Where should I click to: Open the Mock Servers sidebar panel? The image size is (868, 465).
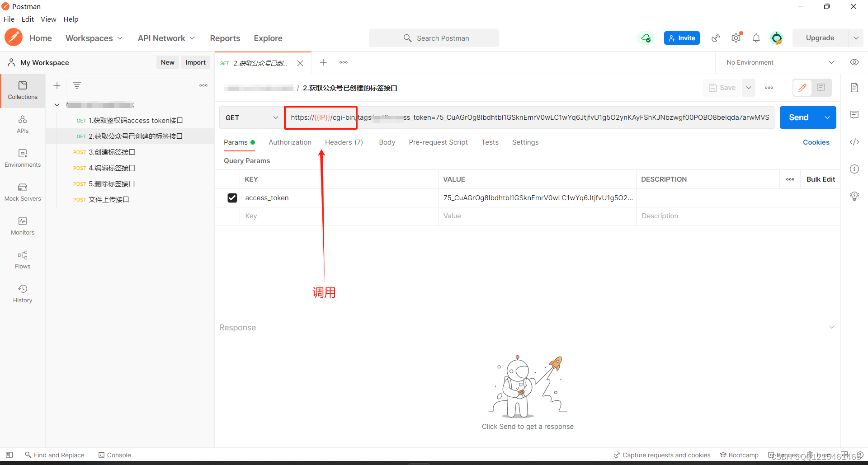tap(23, 193)
